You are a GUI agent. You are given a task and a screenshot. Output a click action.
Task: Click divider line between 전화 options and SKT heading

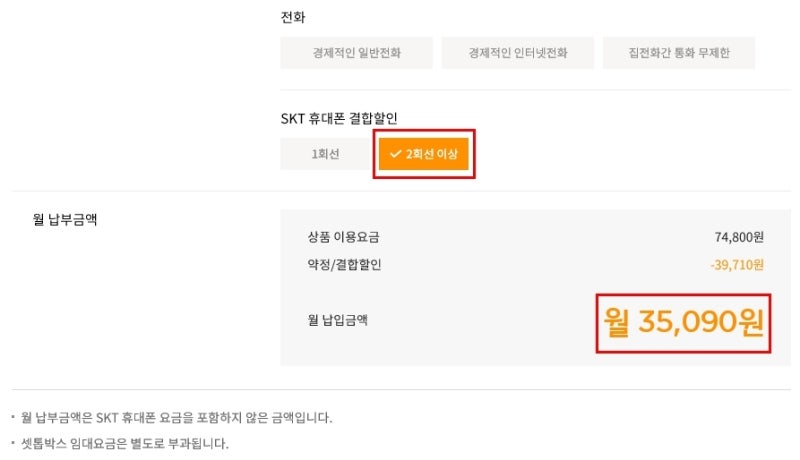pyautogui.click(x=536, y=90)
